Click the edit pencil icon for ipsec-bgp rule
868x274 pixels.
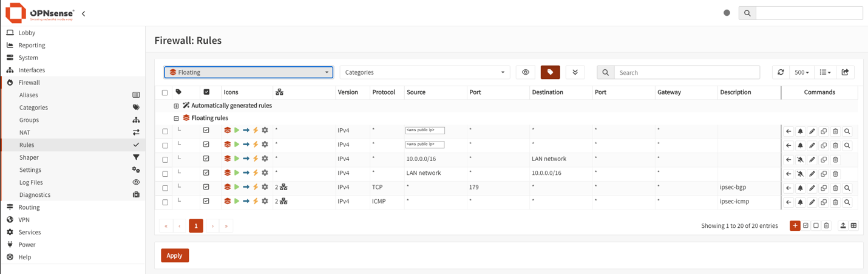[812, 188]
